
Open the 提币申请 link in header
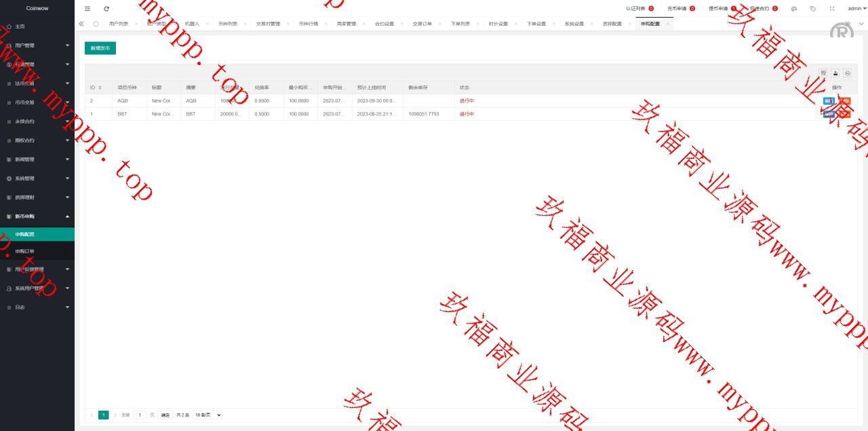tap(717, 9)
